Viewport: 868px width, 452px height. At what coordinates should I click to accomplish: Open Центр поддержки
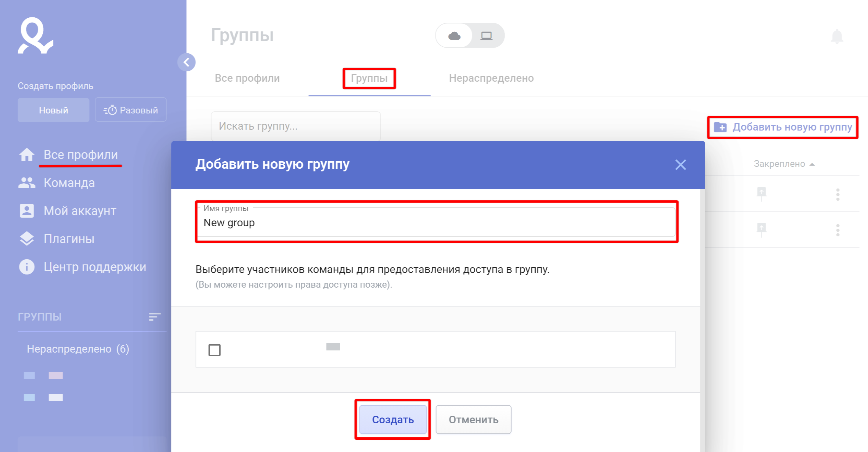95,267
